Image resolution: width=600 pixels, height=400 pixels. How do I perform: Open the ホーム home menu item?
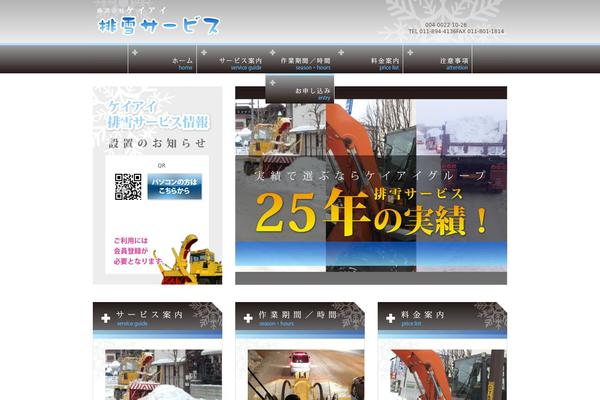(162, 59)
